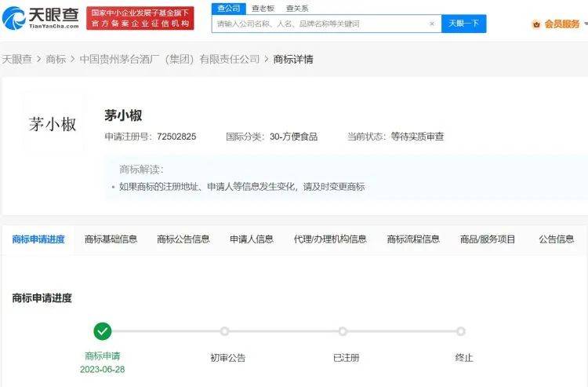The image size is (588, 387).
Task: Select the 代理/办理机构信息 tab
Action: pos(330,239)
